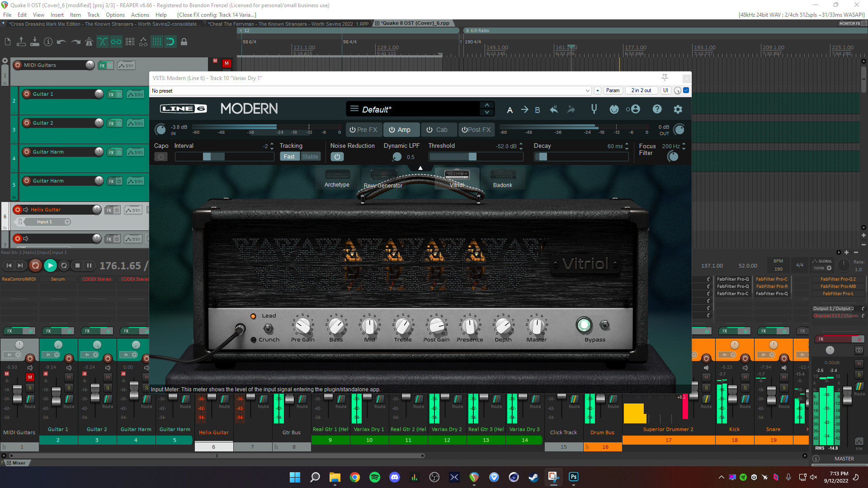Increase the Decay stepper value
The image size is (868, 488).
pyautogui.click(x=627, y=144)
